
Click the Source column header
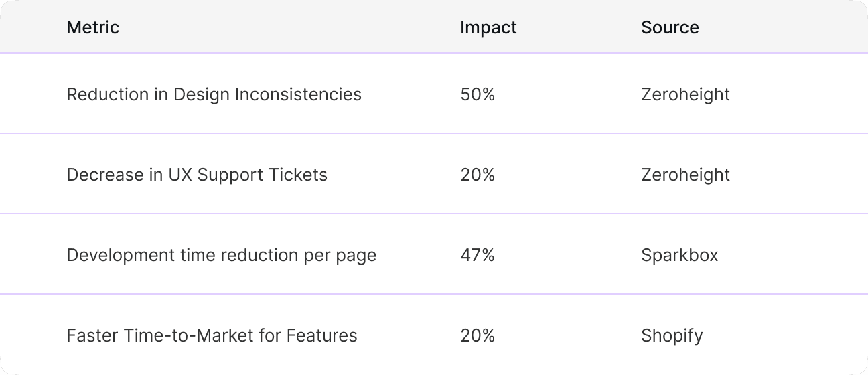[670, 27]
